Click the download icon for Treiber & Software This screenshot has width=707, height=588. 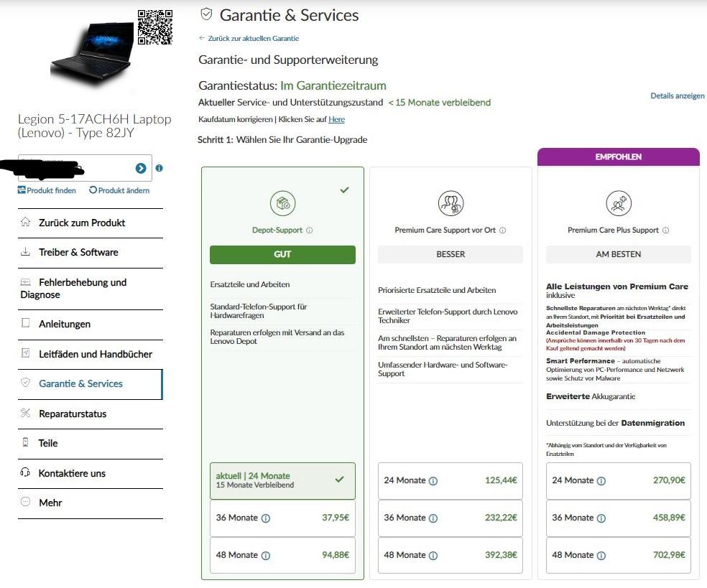pyautogui.click(x=26, y=251)
